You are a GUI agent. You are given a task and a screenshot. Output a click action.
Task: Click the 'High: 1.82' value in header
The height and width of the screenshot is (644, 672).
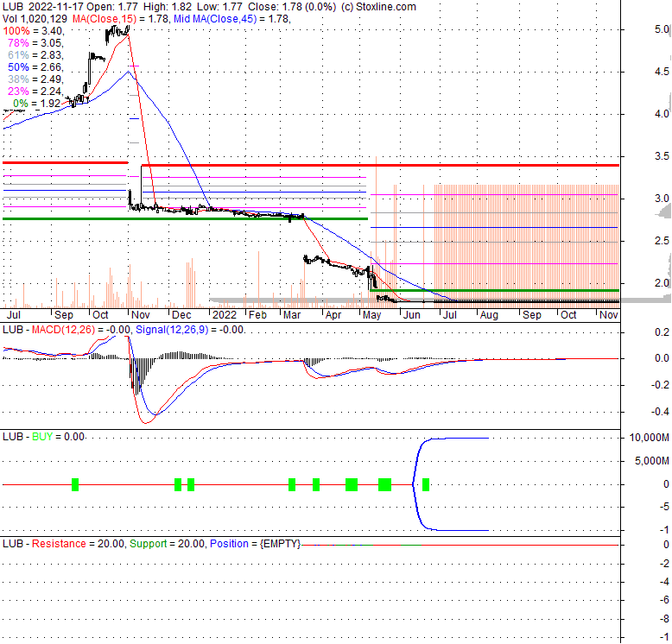pyautogui.click(x=168, y=7)
